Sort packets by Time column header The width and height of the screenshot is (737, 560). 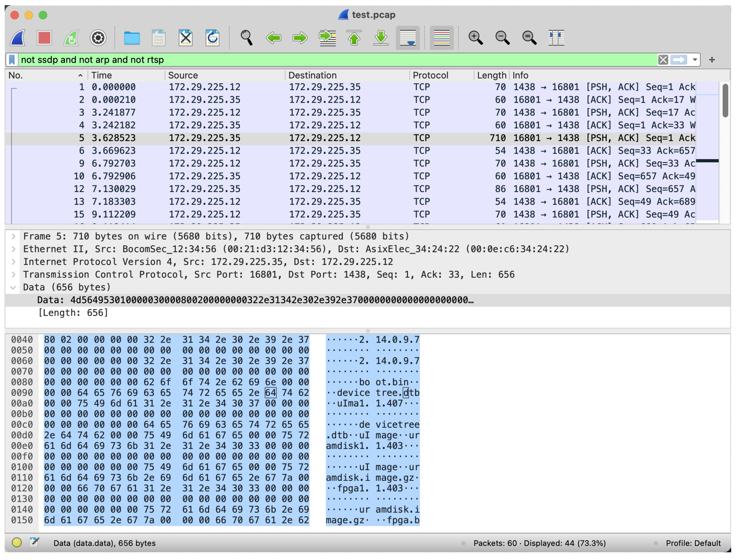102,75
